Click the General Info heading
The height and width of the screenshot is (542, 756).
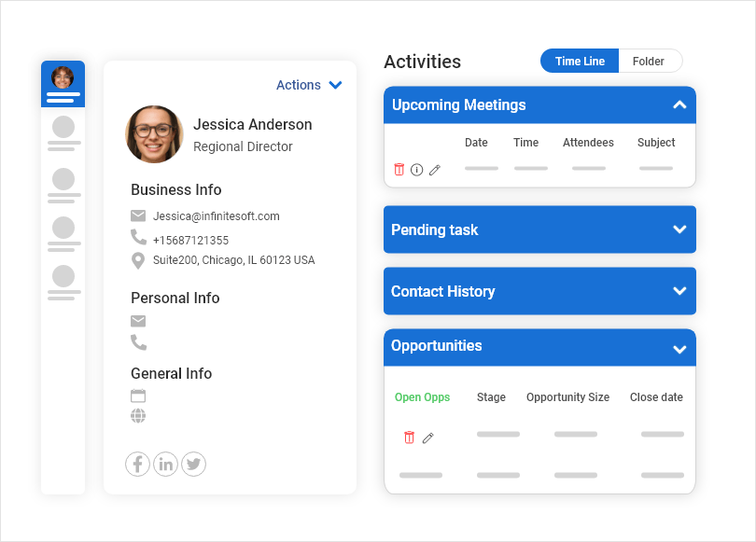171,373
